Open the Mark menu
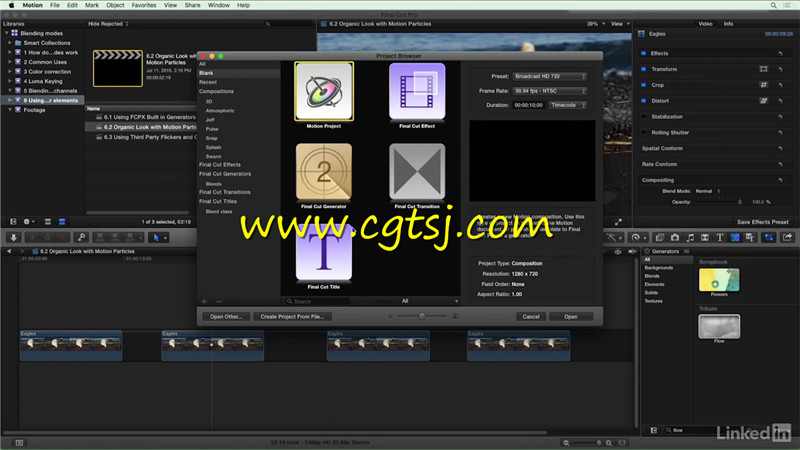This screenshot has height=450, width=800. coord(92,5)
